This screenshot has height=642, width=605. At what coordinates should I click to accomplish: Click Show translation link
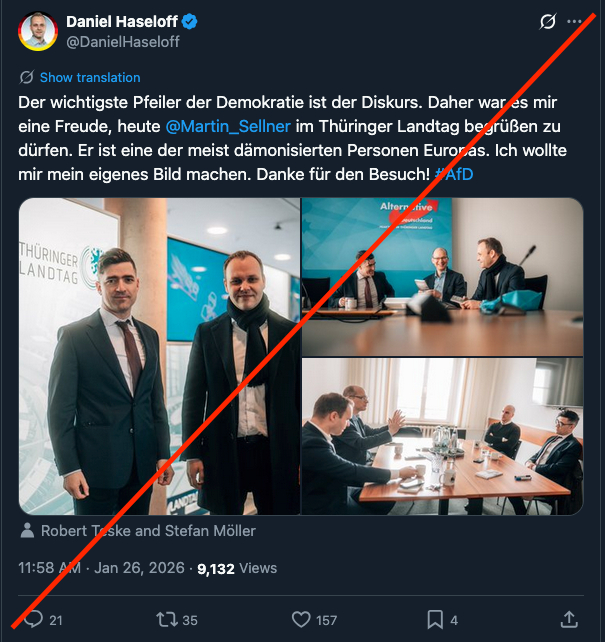90,77
